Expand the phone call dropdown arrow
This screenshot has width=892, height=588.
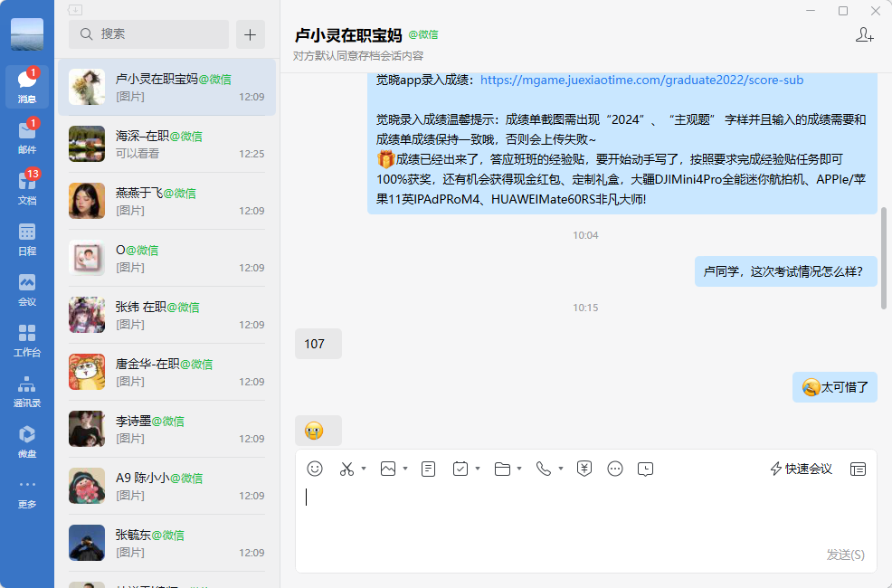pos(560,469)
